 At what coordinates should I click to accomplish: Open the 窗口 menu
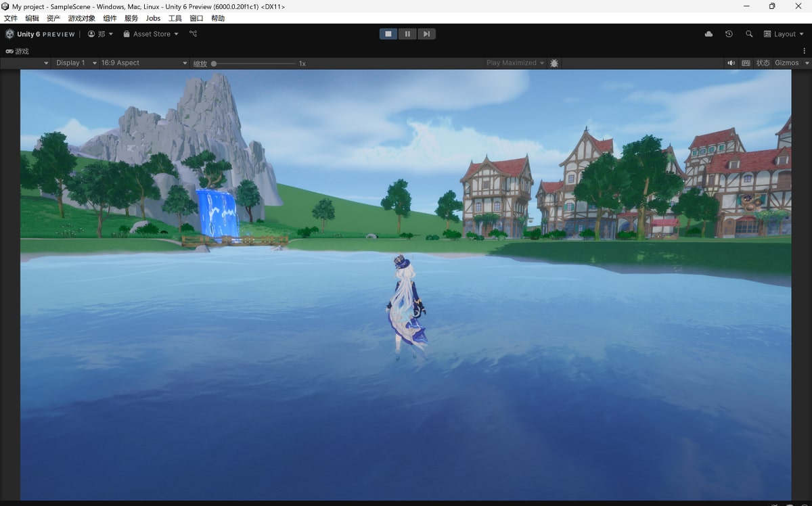coord(196,18)
